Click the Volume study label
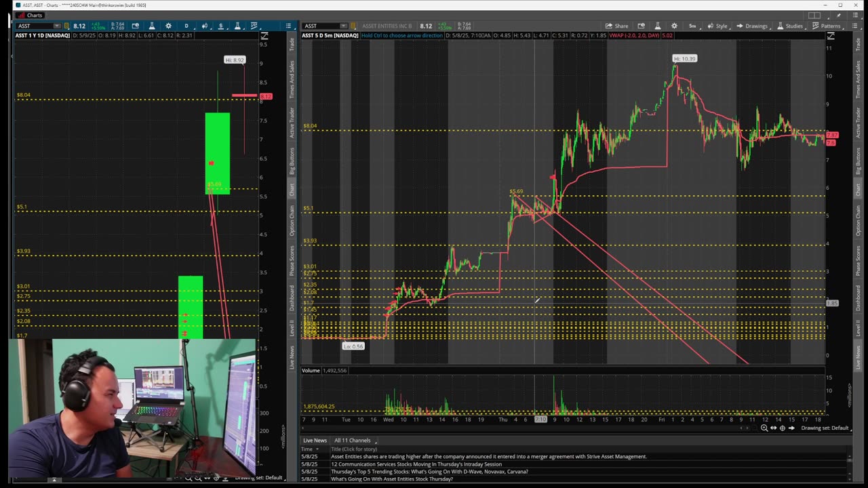Image resolution: width=868 pixels, height=488 pixels. coord(311,370)
